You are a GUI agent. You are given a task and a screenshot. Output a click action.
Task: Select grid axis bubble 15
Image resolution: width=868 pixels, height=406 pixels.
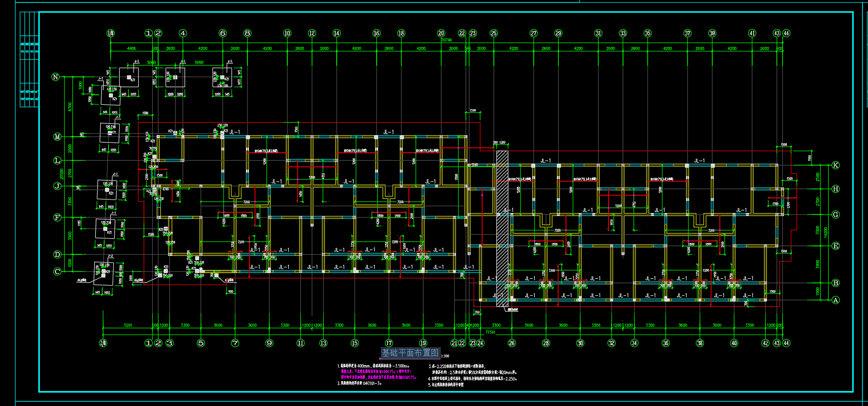pos(355,343)
